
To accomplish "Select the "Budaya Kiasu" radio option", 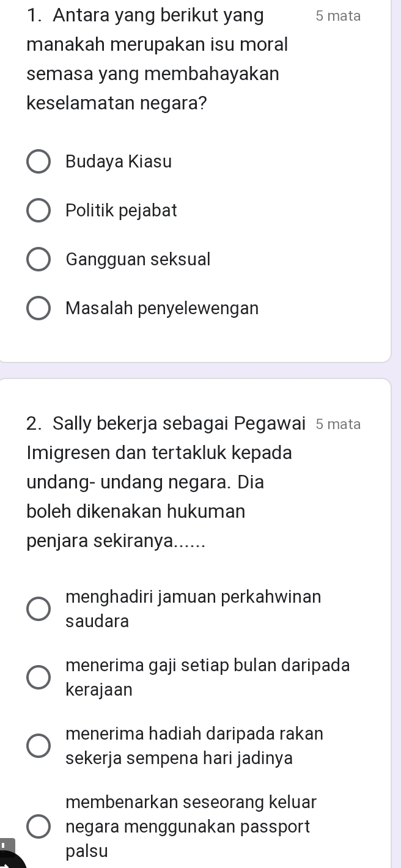I will coord(38,161).
